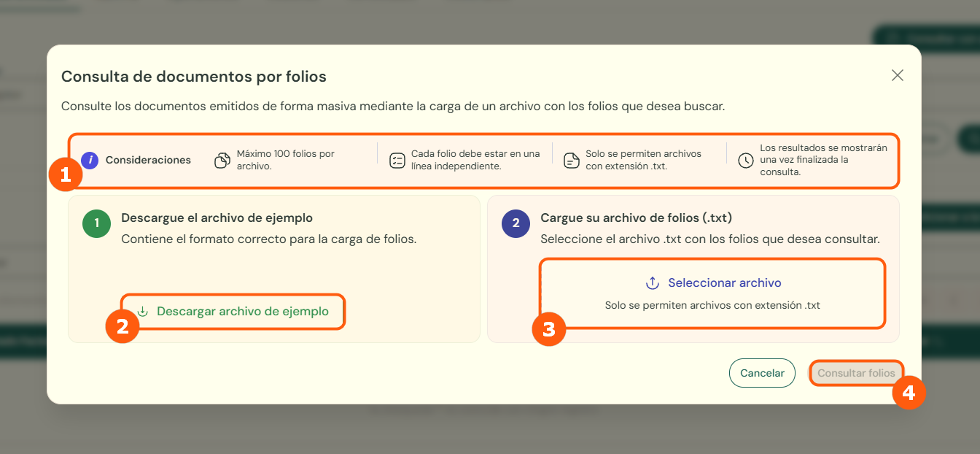
Task: Click the step 1 green number badge
Action: (x=96, y=224)
